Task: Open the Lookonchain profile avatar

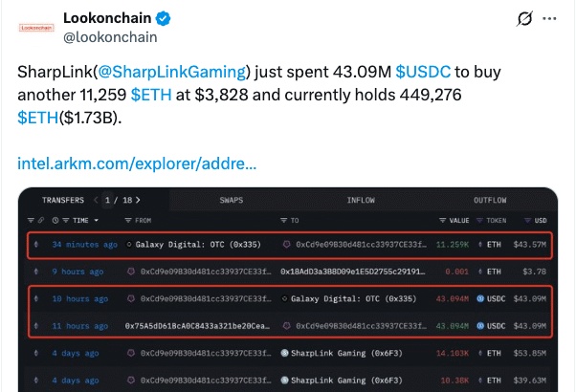Action: point(33,27)
